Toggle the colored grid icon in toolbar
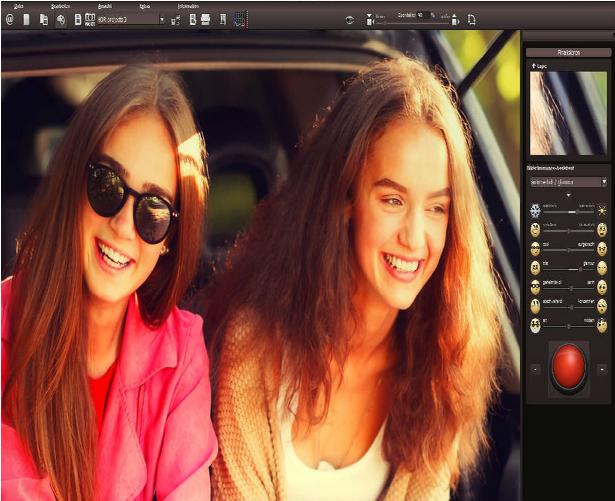 (x=239, y=19)
